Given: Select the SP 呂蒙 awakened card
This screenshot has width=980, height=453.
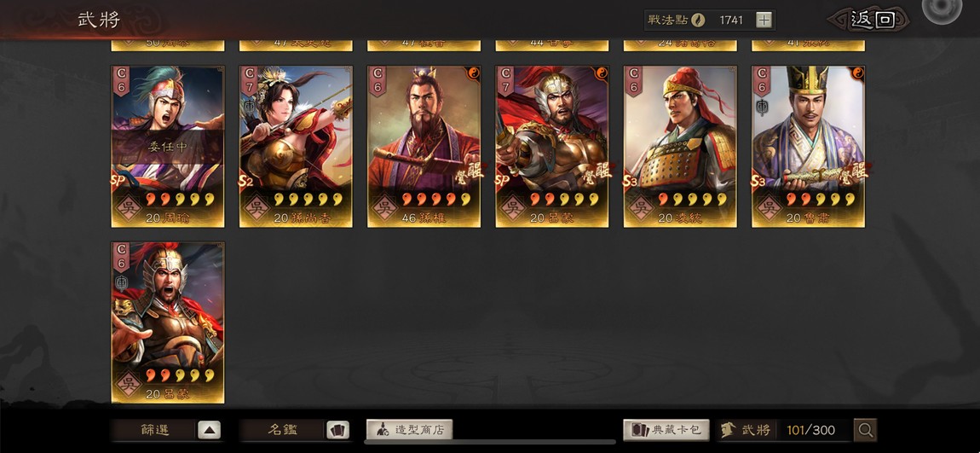Looking at the screenshot, I should pyautogui.click(x=552, y=147).
